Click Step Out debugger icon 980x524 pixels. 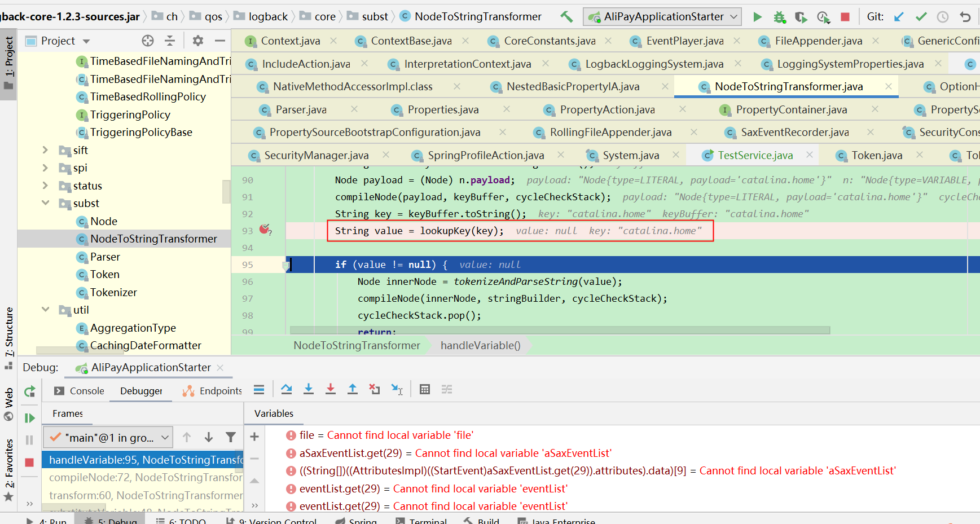tap(353, 389)
